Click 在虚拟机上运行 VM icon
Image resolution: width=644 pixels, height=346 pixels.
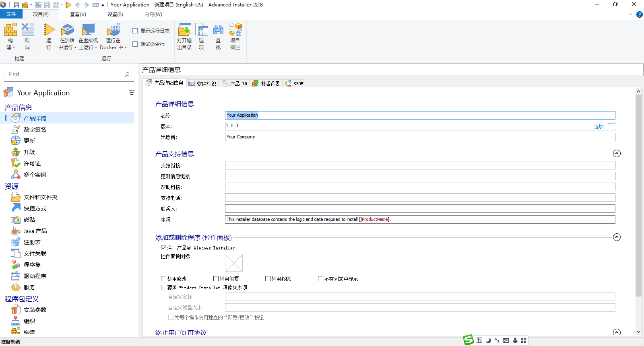click(88, 30)
